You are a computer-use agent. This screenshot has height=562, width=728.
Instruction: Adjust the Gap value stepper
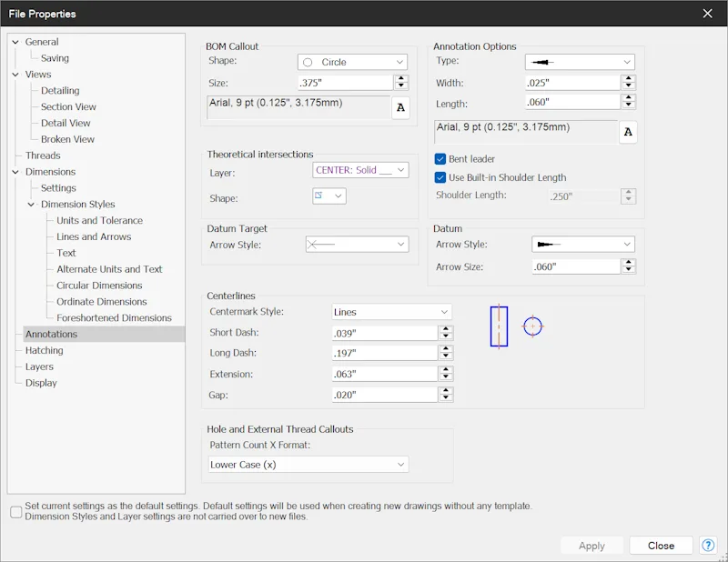point(446,395)
